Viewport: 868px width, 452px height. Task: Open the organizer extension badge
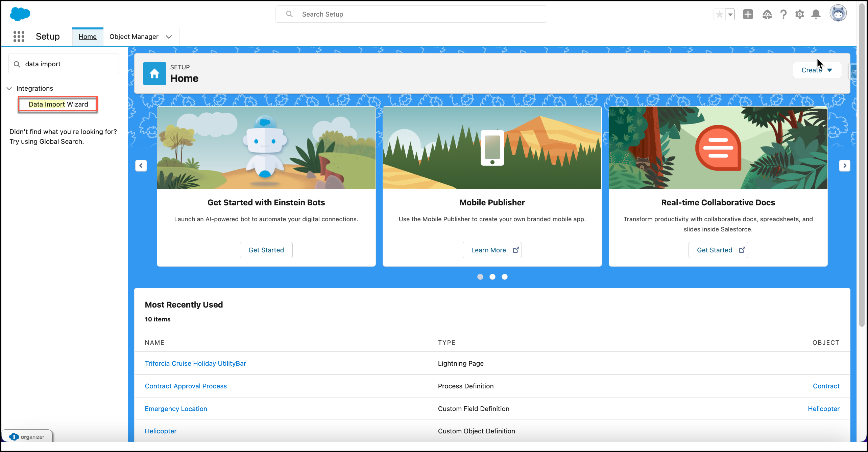[x=27, y=436]
